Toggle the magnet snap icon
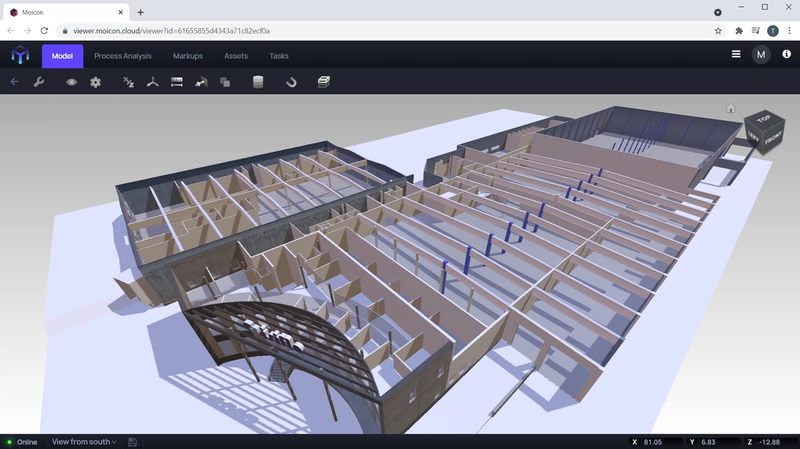 [291, 82]
